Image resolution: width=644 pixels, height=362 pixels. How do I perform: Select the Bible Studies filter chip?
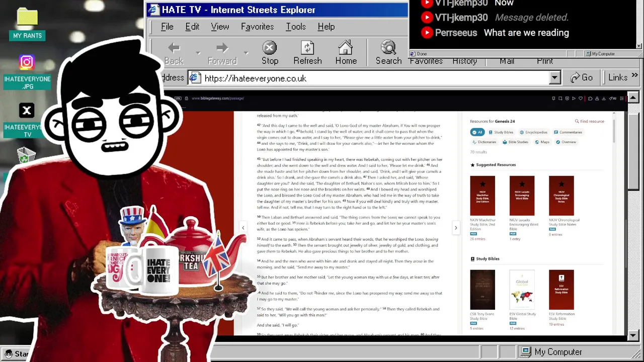click(x=515, y=142)
